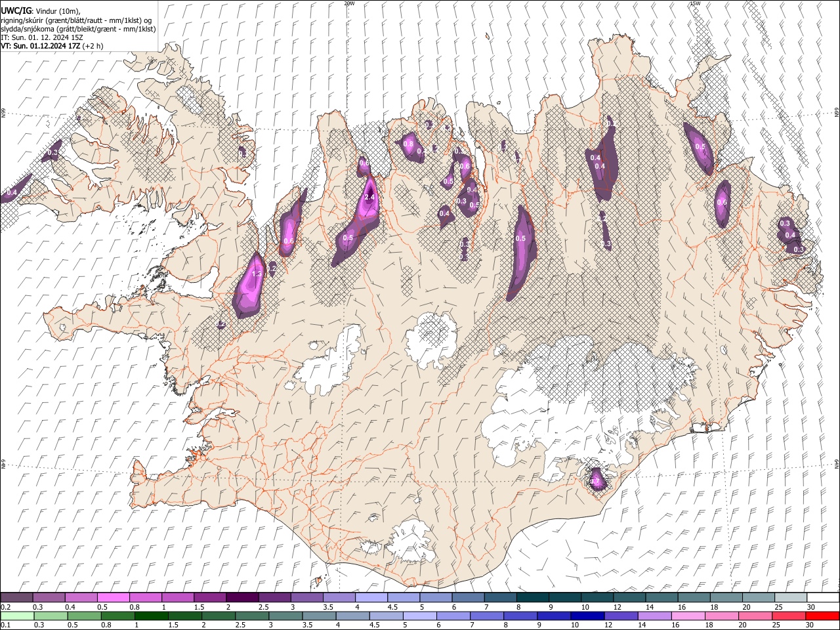The width and height of the screenshot is (840, 630).
Task: Click the upper legend swatch between 6 and 7
Action: [x=468, y=597]
